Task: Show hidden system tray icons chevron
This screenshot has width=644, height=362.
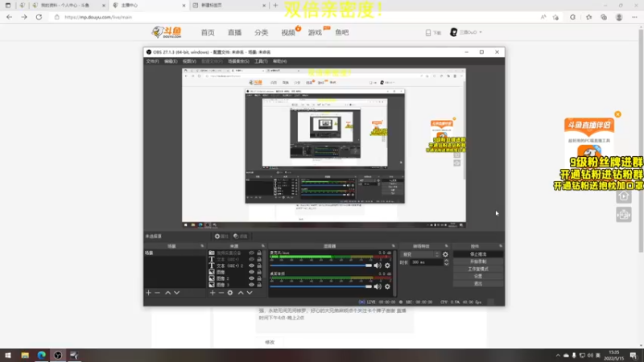Action: [558, 356]
